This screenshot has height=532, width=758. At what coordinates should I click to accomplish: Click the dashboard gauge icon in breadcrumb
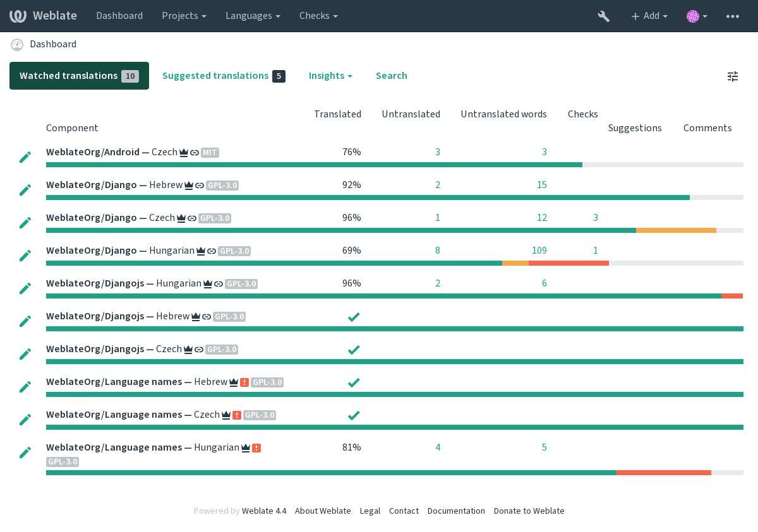17,44
